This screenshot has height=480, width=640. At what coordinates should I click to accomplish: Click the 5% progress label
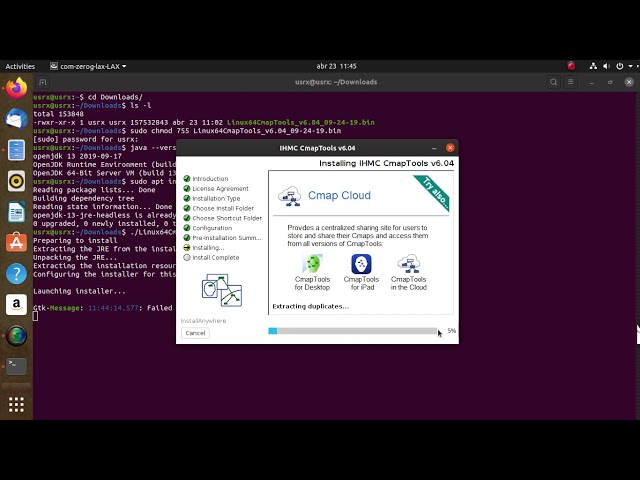451,331
